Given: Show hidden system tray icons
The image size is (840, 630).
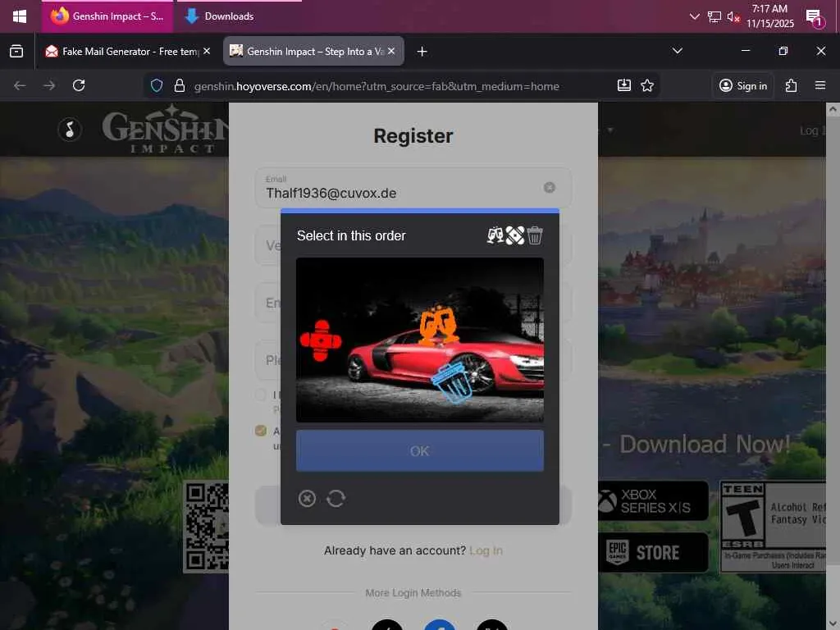Looking at the screenshot, I should 694,16.
